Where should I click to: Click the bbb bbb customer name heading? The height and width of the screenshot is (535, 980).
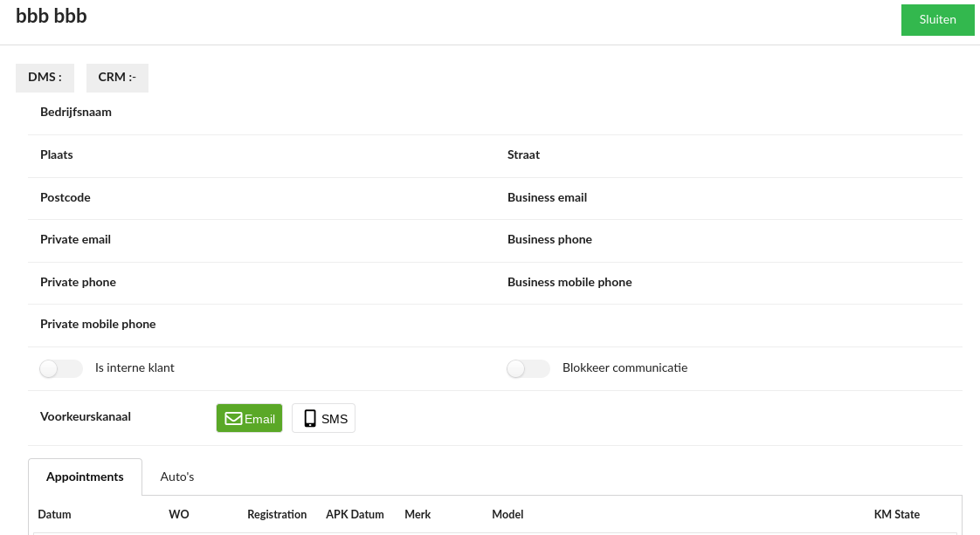pyautogui.click(x=52, y=16)
